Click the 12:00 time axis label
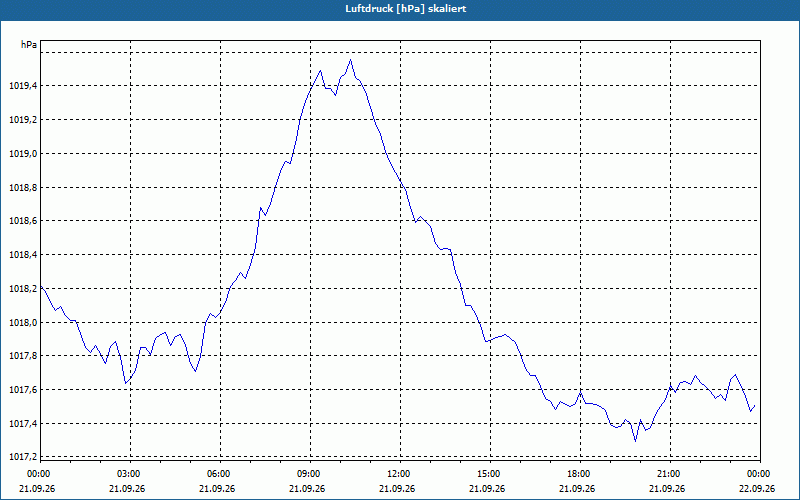 pyautogui.click(x=400, y=474)
